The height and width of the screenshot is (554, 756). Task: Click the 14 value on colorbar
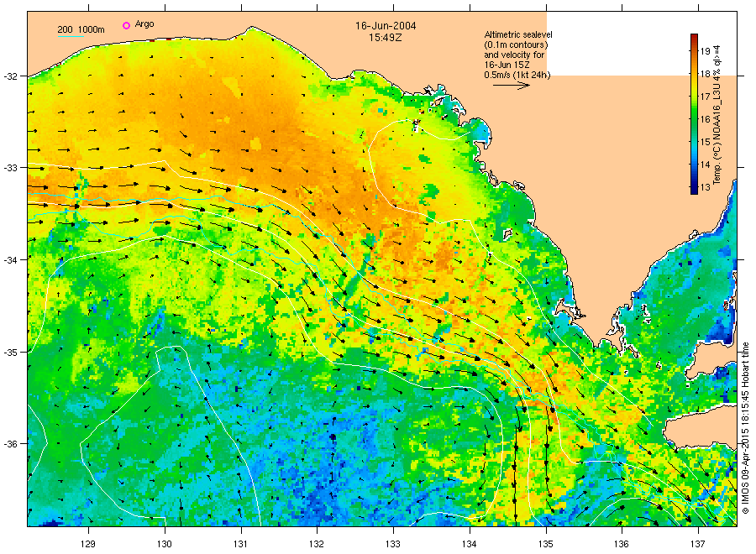coord(705,165)
